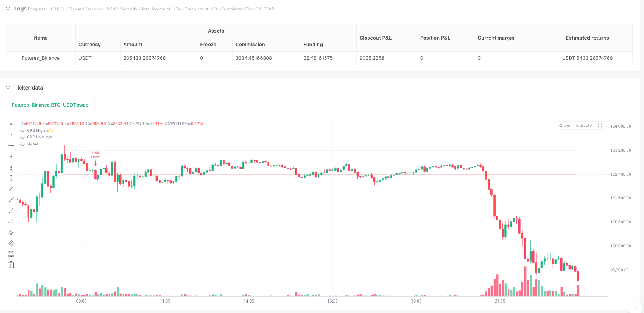
Task: Select the horizontal segment drawing tool
Action: [x=11, y=145]
